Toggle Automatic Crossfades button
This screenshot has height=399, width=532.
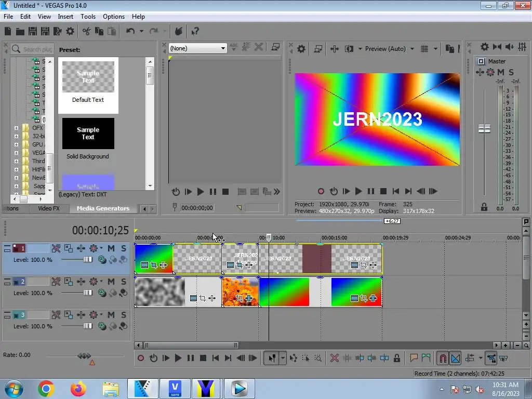point(456,358)
